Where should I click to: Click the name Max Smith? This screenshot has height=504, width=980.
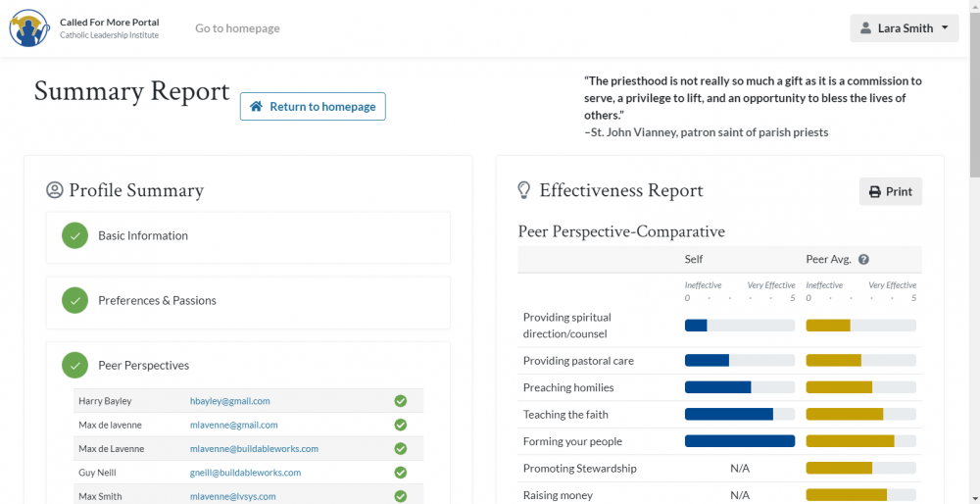(100, 496)
